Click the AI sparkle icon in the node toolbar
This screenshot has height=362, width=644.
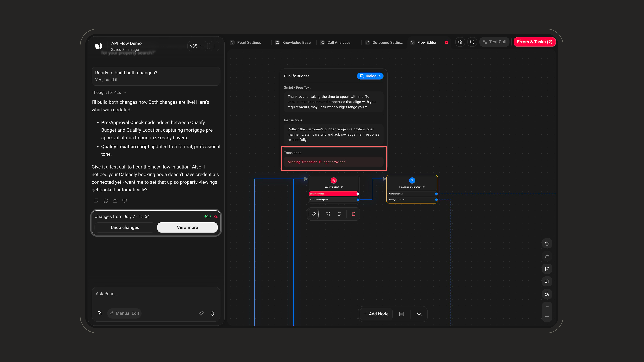click(x=314, y=214)
